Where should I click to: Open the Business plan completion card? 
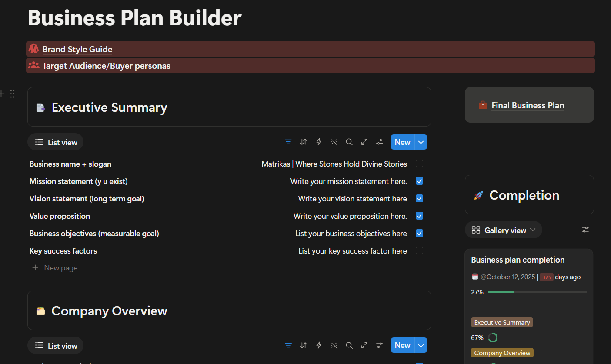click(x=529, y=306)
